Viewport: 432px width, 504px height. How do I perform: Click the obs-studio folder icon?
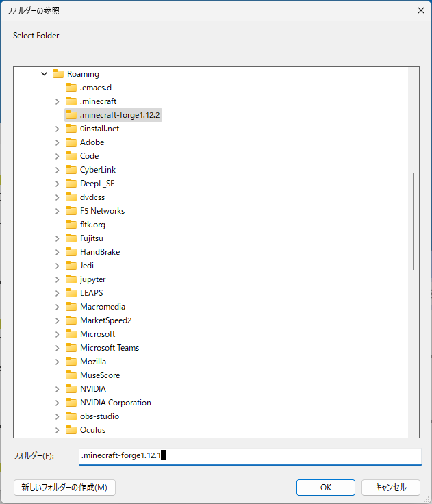71,416
